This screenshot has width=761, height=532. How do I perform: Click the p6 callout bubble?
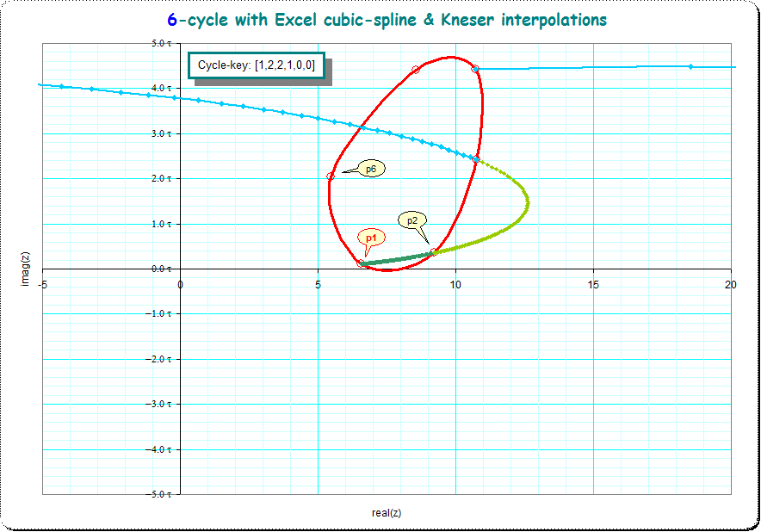[371, 169]
